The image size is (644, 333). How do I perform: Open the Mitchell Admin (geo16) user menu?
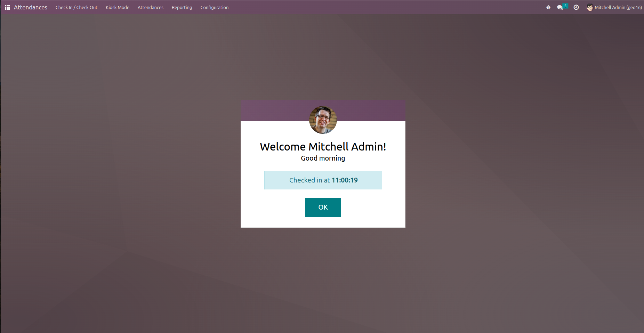click(x=614, y=7)
